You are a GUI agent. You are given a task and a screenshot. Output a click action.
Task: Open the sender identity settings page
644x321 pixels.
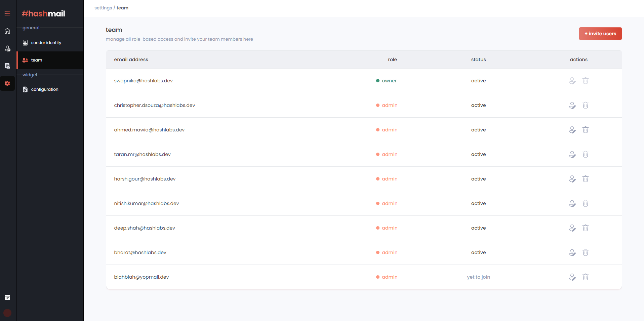[x=50, y=43]
